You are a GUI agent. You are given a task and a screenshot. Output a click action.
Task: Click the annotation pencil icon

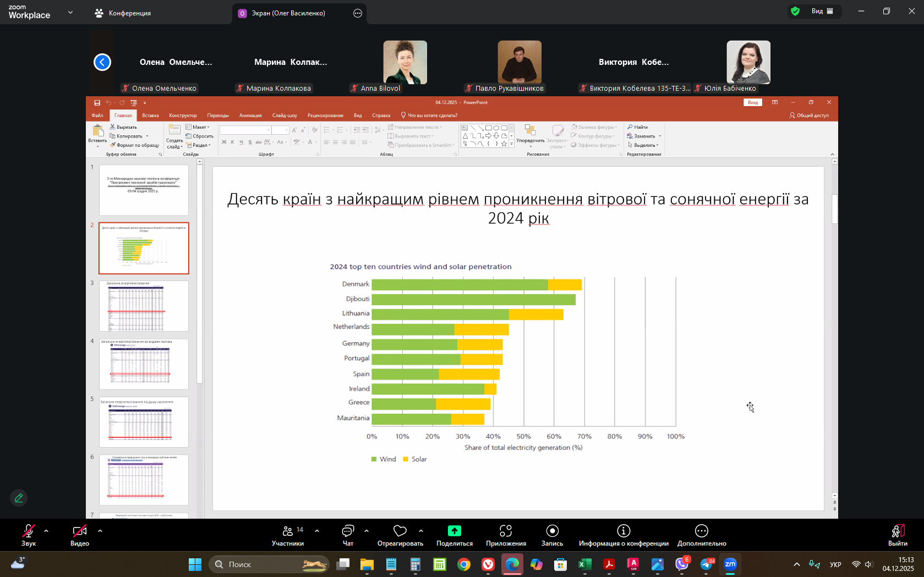(19, 498)
